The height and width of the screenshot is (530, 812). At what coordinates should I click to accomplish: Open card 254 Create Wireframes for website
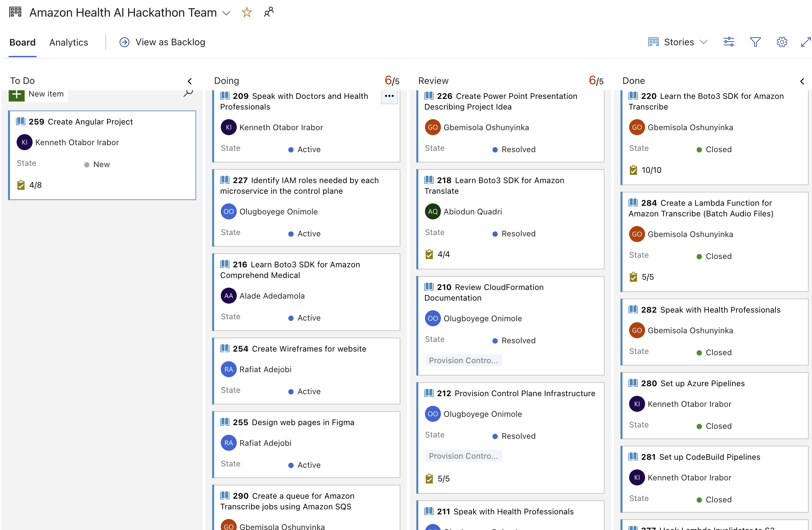tap(309, 349)
